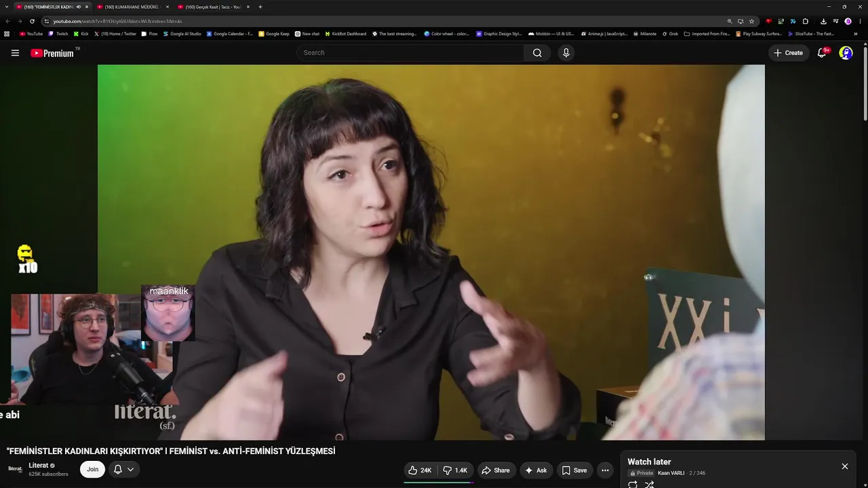
Task: Open the Imported From Firefox bookmarks folder
Action: click(707, 34)
